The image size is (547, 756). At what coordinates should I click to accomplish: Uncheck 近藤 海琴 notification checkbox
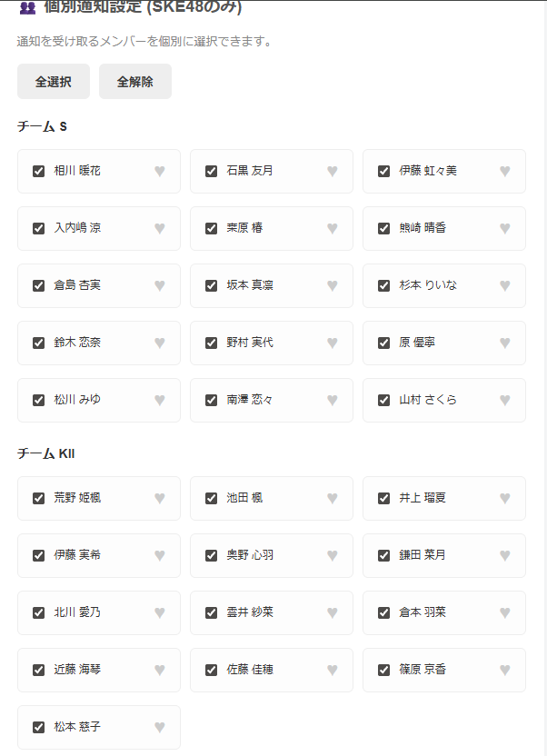click(38, 670)
